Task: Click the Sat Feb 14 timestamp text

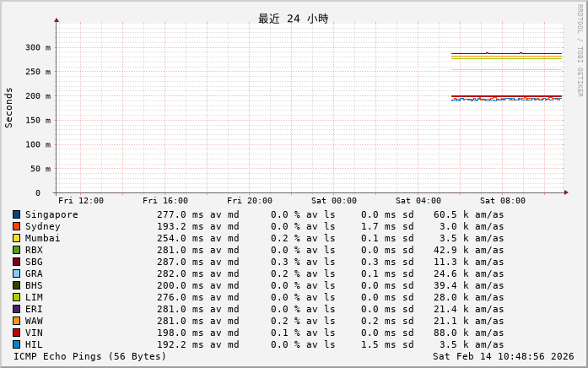Action: pos(503,356)
